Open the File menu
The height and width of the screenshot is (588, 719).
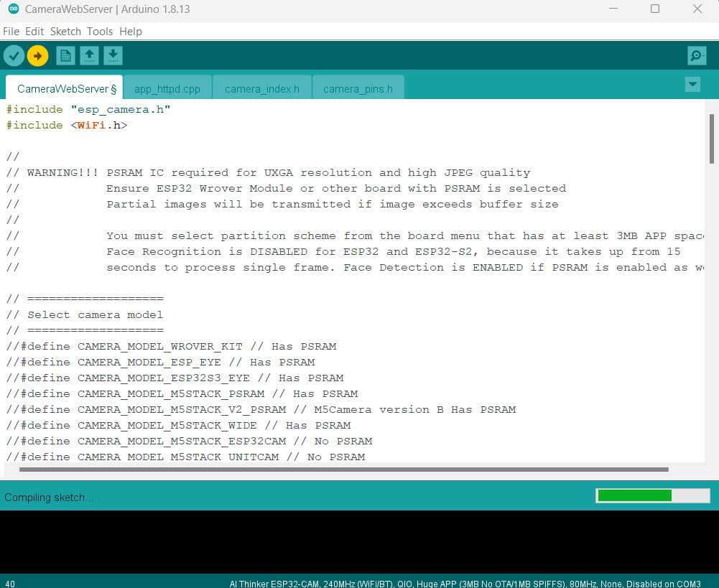[x=11, y=32]
